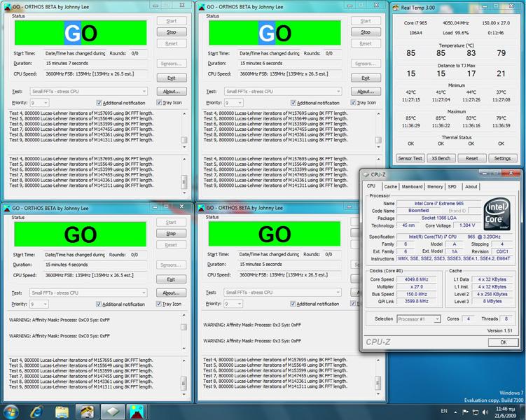Switch to the About tab in CPU-Z

point(471,187)
